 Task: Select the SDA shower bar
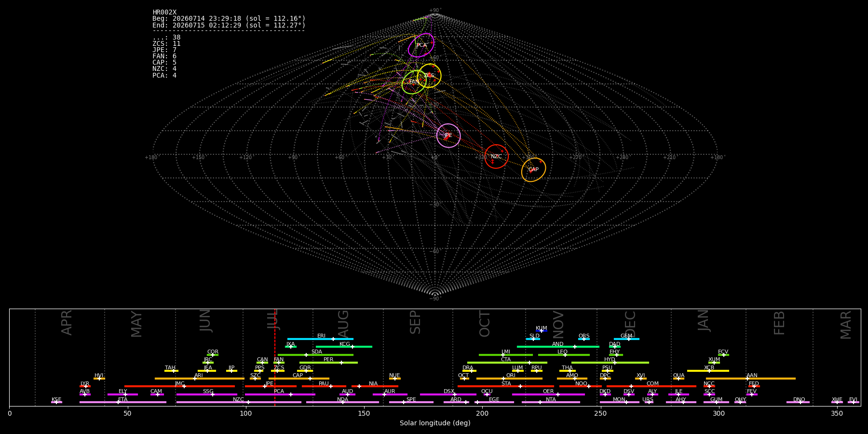315,355
